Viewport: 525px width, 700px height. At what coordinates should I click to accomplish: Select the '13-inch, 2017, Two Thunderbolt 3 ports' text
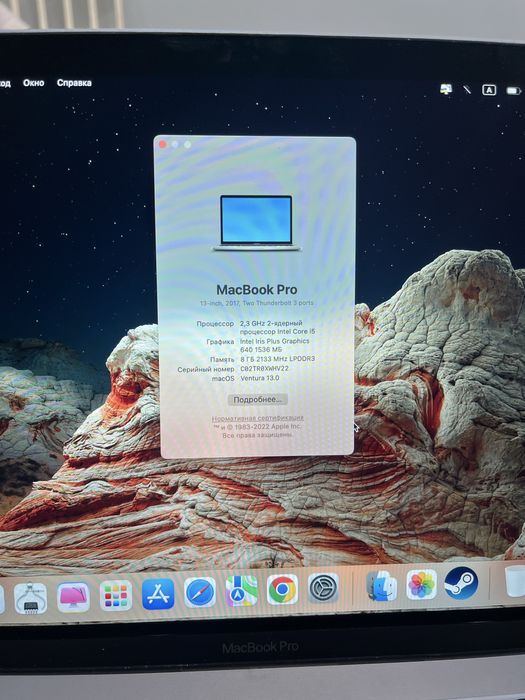257,303
